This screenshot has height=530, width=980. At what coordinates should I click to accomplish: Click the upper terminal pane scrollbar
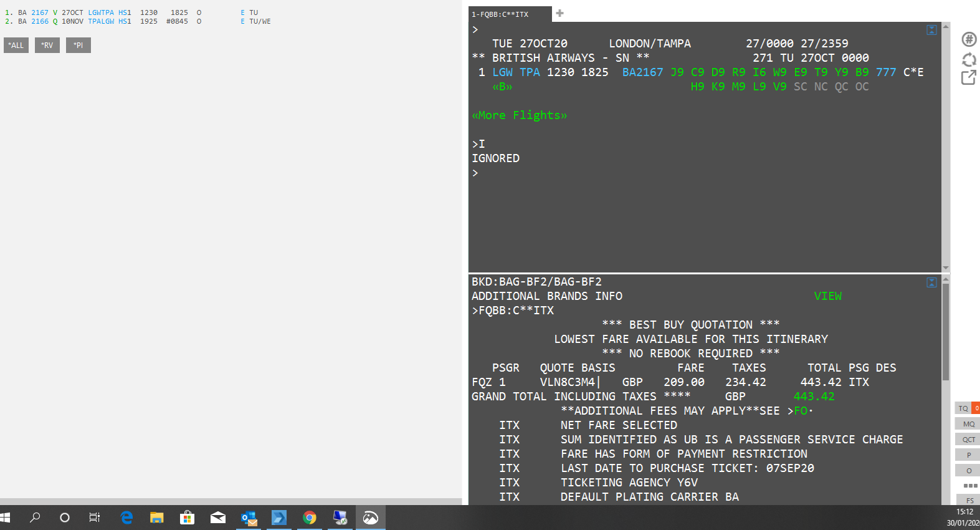click(x=946, y=147)
